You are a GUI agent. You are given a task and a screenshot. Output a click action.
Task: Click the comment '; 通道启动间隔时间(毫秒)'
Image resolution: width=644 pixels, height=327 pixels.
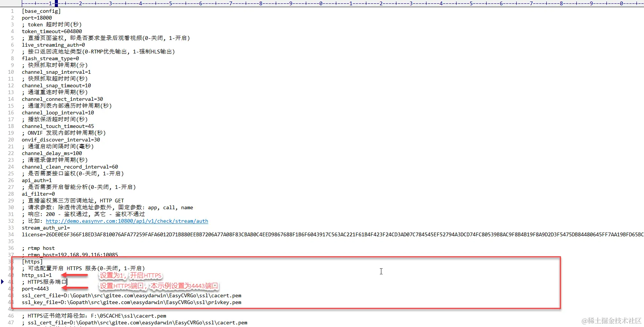tap(58, 147)
